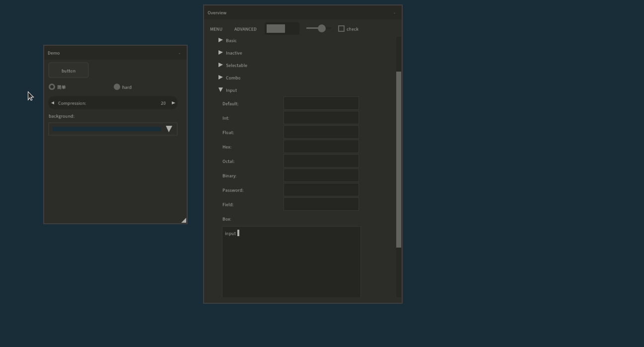Select the hard radio button
The image size is (644, 347).
pos(117,87)
